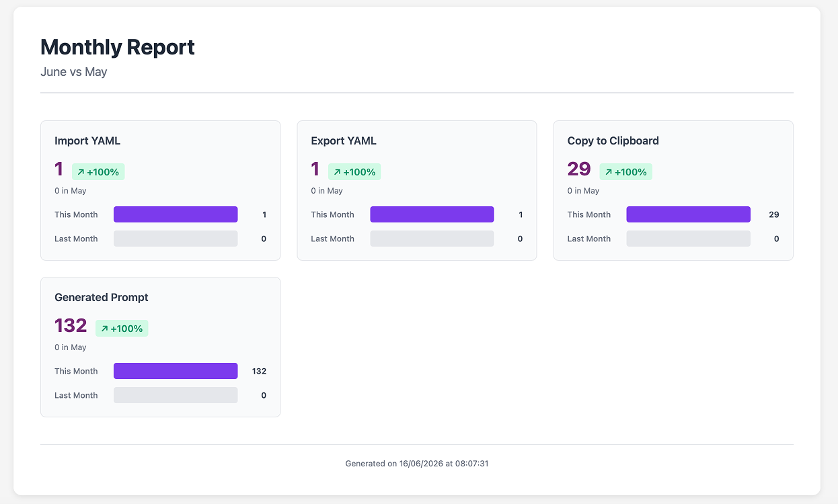Click the Monthly Report heading
Image resolution: width=838 pixels, height=504 pixels.
tap(118, 47)
